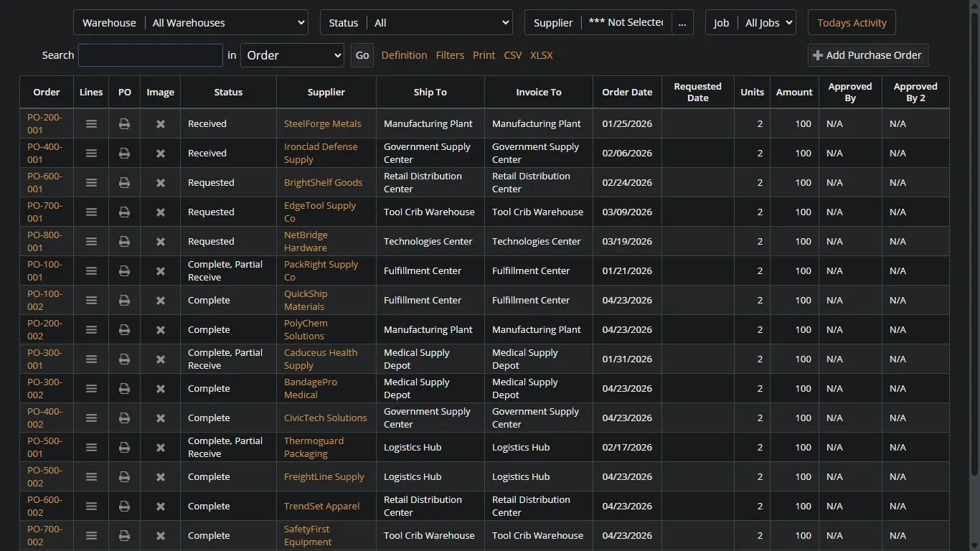Print purchase order PO-600-002
Screen dimensions: 980x551
(124, 507)
